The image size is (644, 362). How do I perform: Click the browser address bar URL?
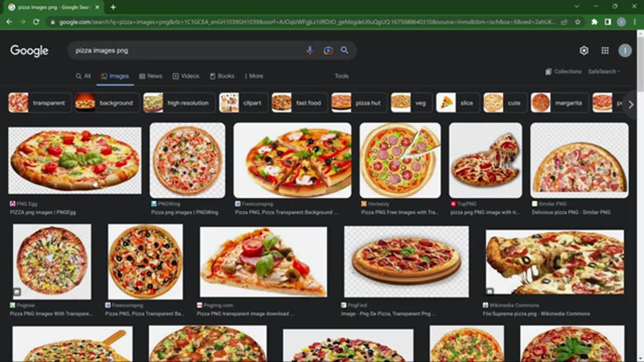[307, 22]
